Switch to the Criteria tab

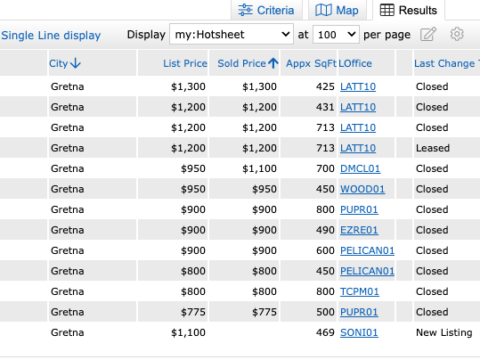point(266,10)
